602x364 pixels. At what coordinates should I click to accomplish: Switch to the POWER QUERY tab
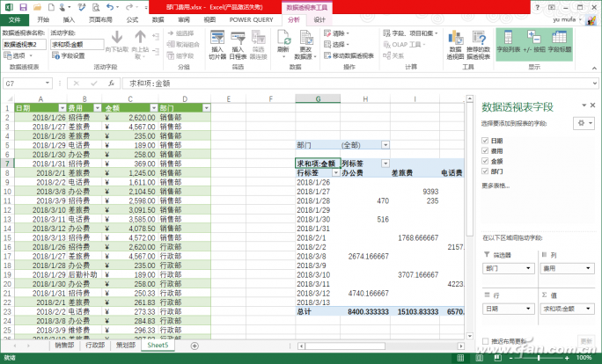(251, 19)
